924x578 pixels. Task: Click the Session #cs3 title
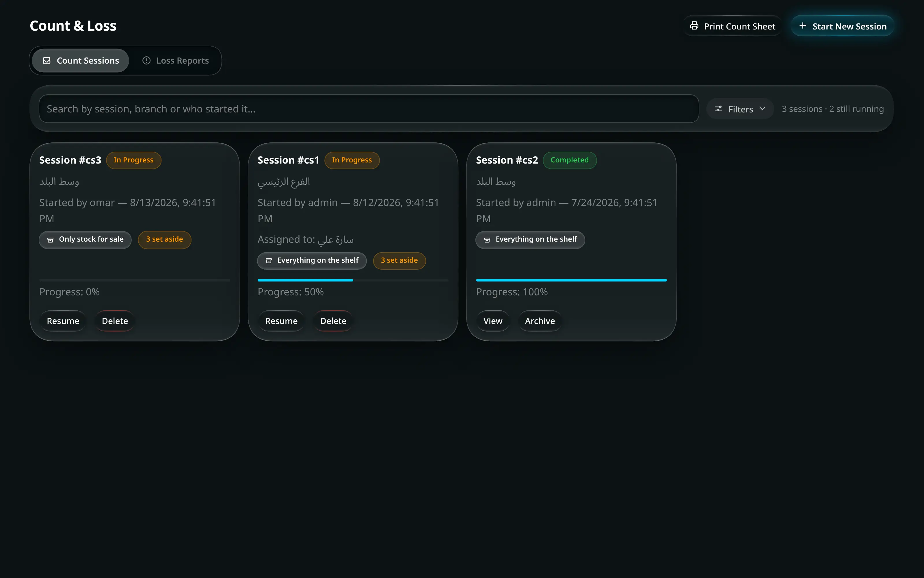[70, 160]
